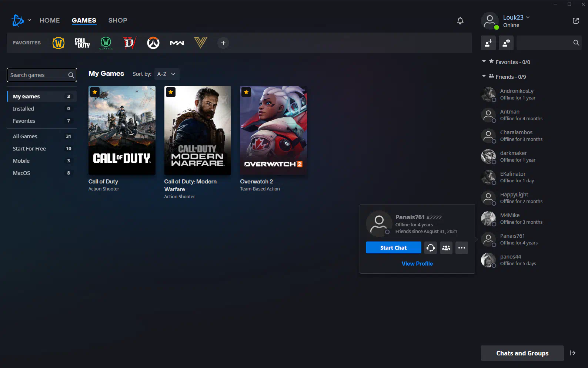
Task: Open dropdown arrow beside Battle.net logo
Action: 29,20
